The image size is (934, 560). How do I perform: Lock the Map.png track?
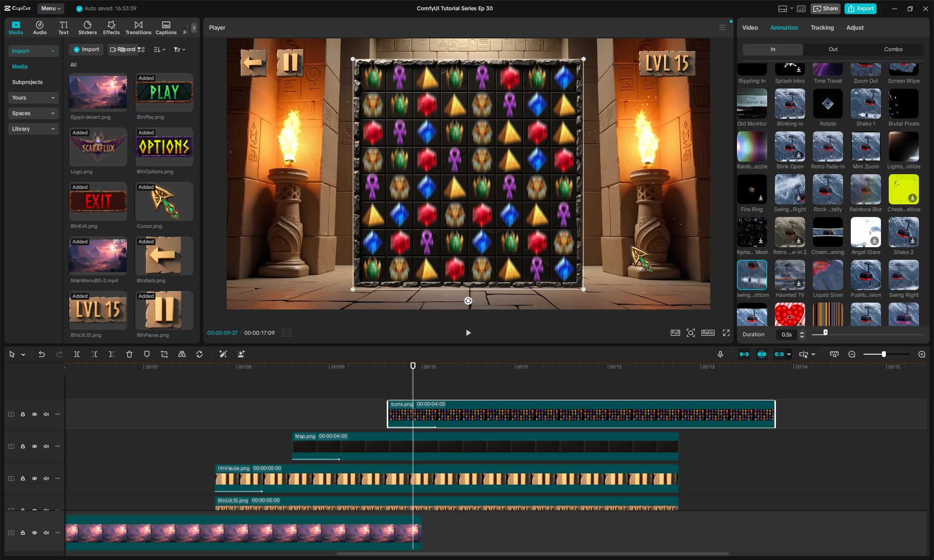coord(23,447)
